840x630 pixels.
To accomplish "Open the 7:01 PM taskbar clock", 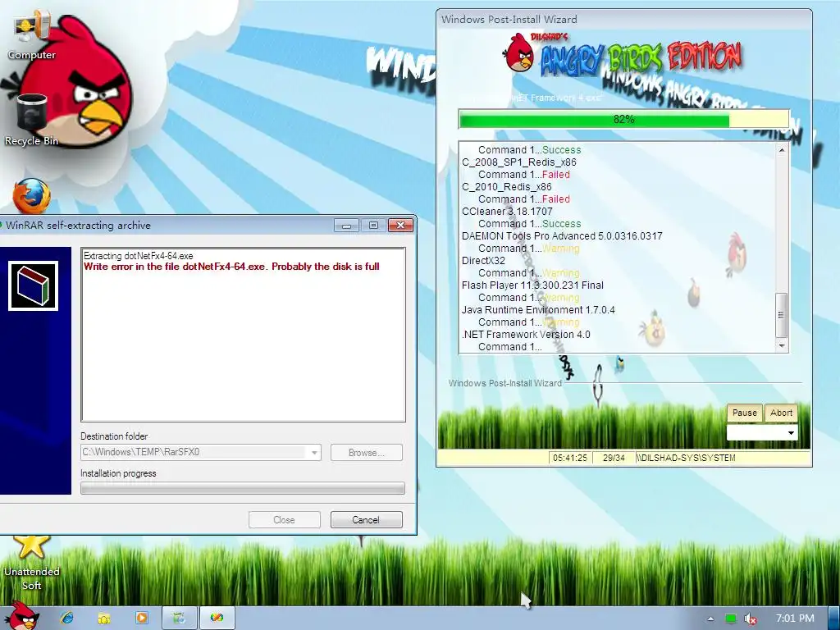I will click(x=795, y=619).
